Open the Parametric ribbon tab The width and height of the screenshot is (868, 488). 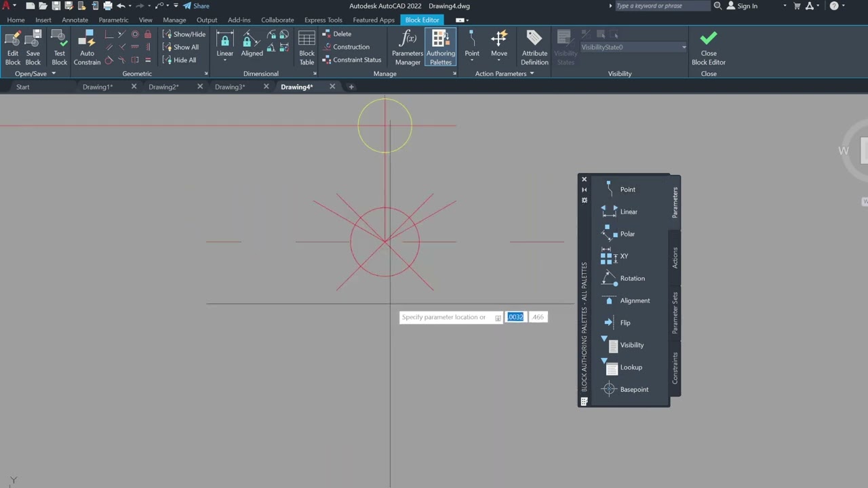pos(113,20)
